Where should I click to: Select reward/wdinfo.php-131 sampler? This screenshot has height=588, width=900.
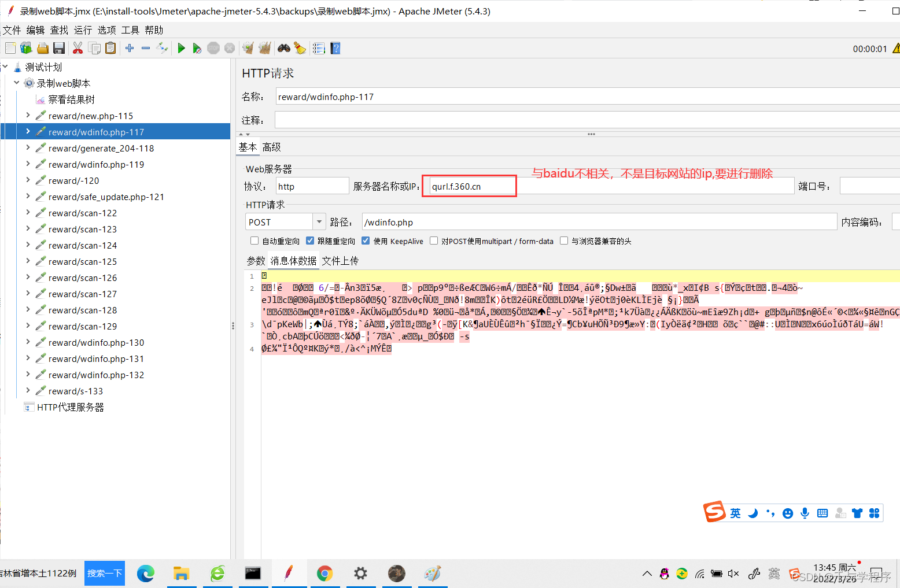[96, 358]
